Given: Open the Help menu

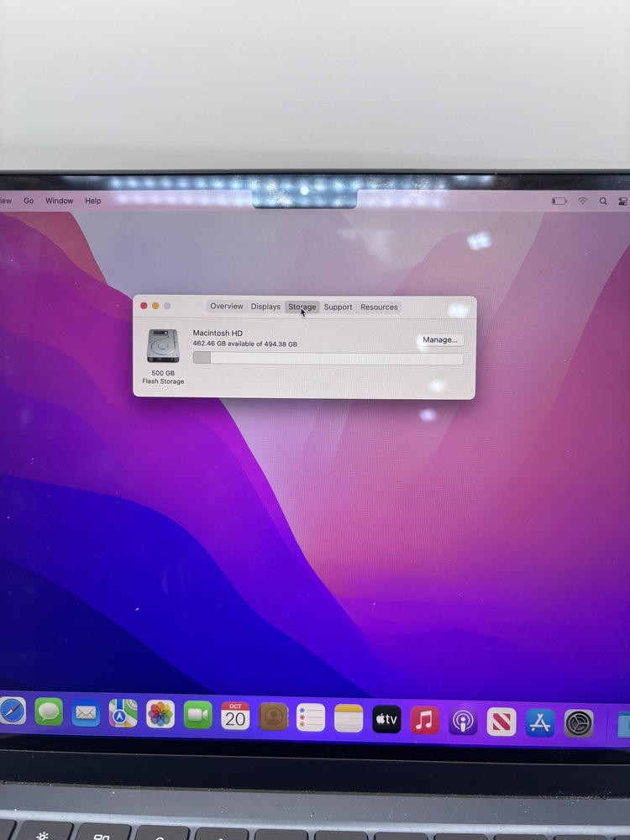Looking at the screenshot, I should tap(93, 201).
